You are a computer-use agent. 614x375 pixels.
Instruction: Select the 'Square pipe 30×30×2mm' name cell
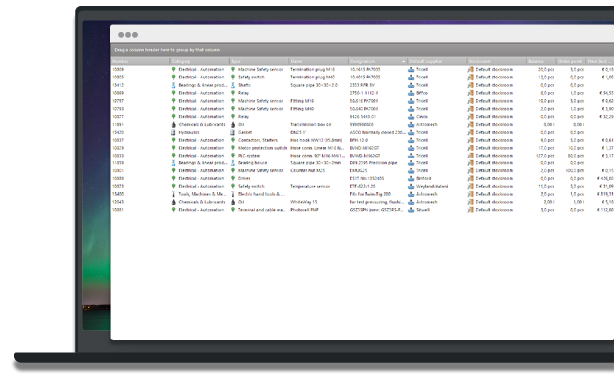pos(316,162)
